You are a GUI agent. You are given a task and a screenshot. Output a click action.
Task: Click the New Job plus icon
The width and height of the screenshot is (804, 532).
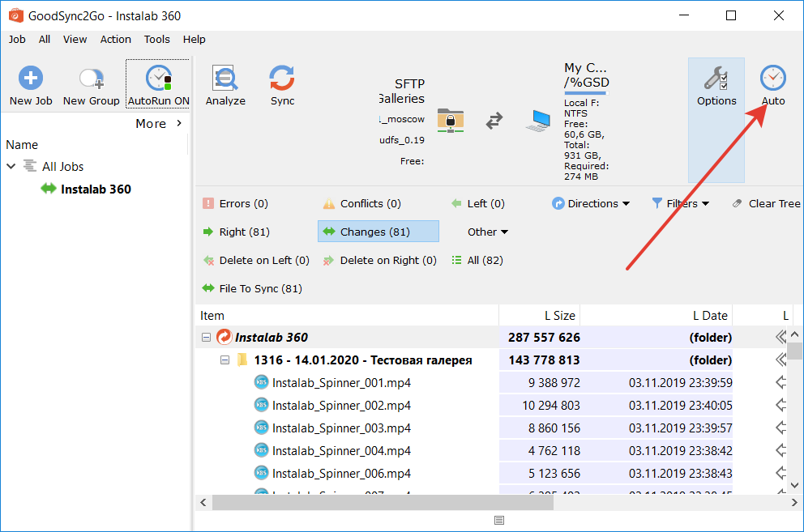(x=31, y=78)
